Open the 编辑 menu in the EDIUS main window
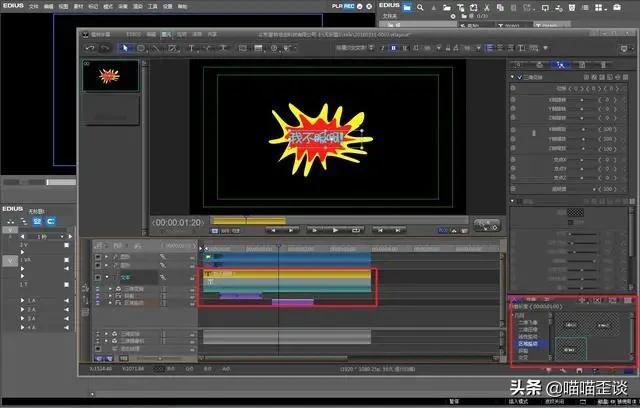Viewport: 640px width, 408px height. pyautogui.click(x=48, y=7)
